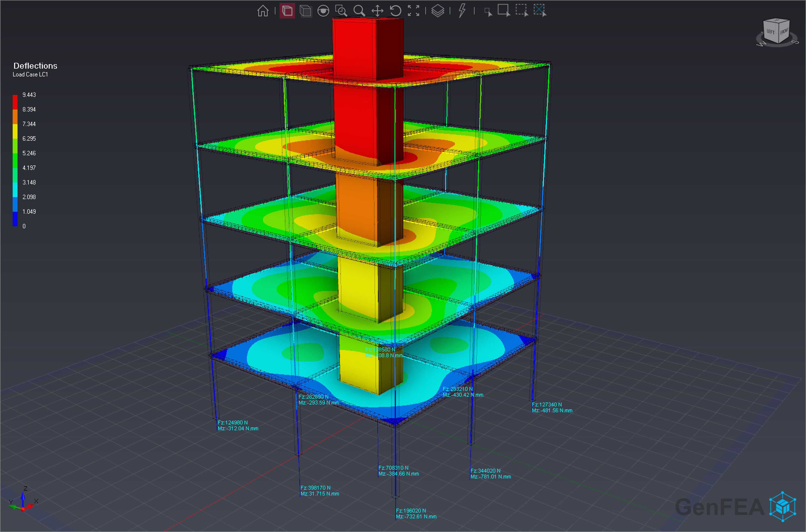Open the layers icon in toolbar
The width and height of the screenshot is (806, 532).
click(438, 11)
